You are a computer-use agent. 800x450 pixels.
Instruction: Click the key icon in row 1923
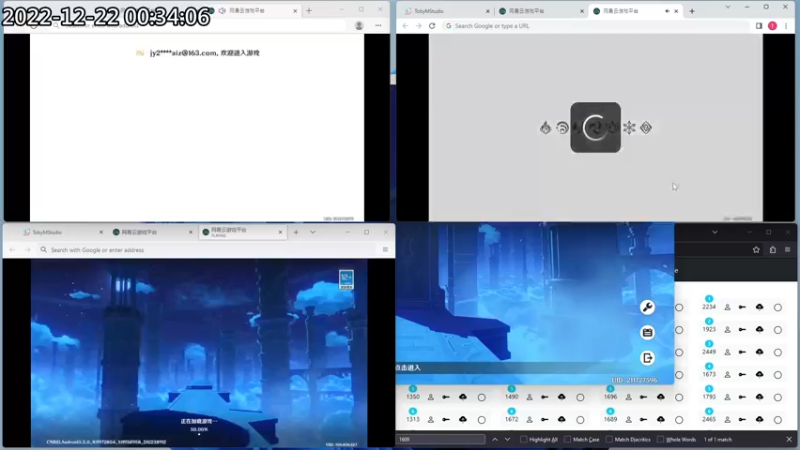click(742, 330)
